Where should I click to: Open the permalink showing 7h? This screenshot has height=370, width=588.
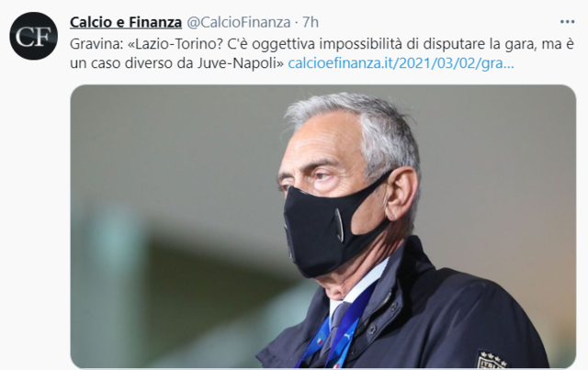311,22
